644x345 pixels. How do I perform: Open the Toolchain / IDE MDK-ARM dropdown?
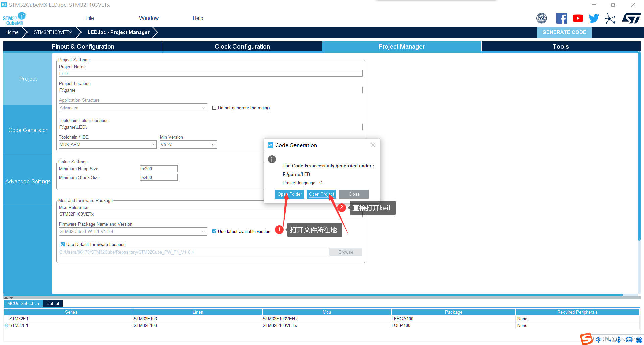tap(108, 144)
